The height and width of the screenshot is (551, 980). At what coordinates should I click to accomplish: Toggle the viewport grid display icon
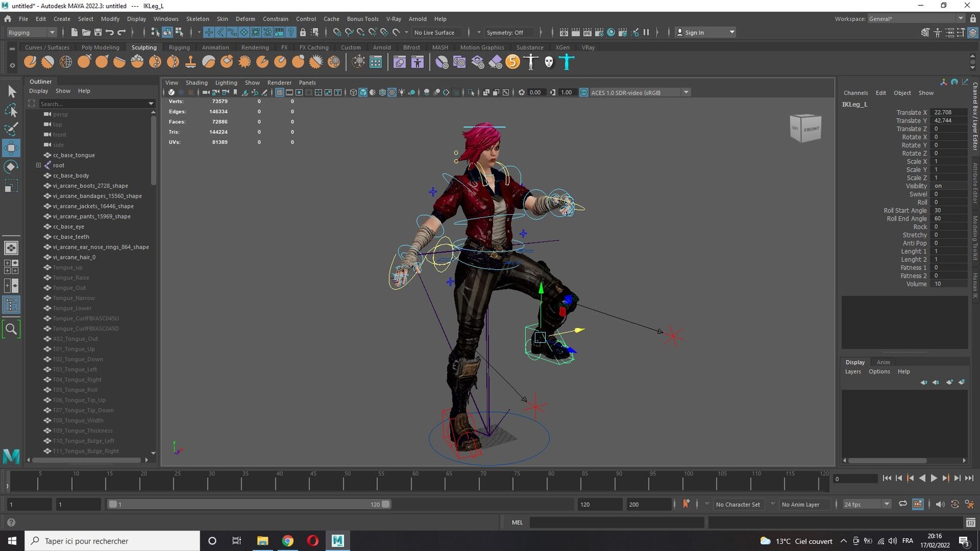(279, 92)
